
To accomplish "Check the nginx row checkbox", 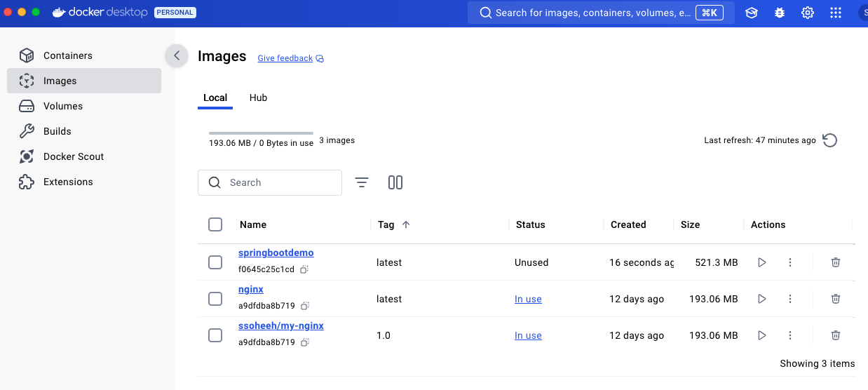I will pos(215,299).
